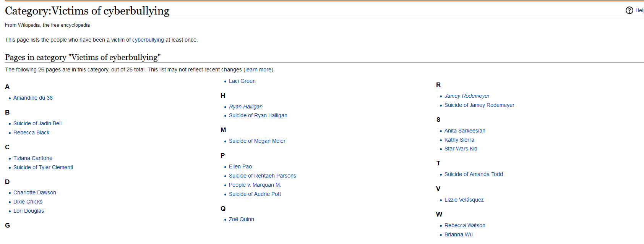644x244 pixels.
Task: Go to Suicide of Jamey Rodemeyer
Action: pyautogui.click(x=479, y=105)
